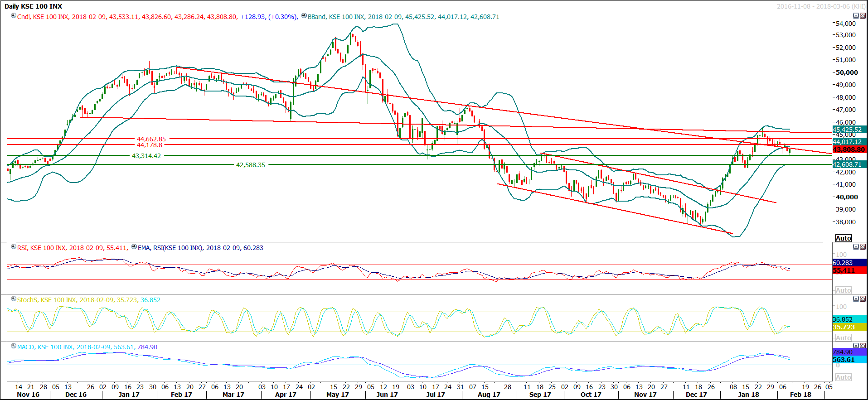Click the 50,000 price axis label
Image resolution: width=868 pixels, height=400 pixels.
[x=847, y=72]
